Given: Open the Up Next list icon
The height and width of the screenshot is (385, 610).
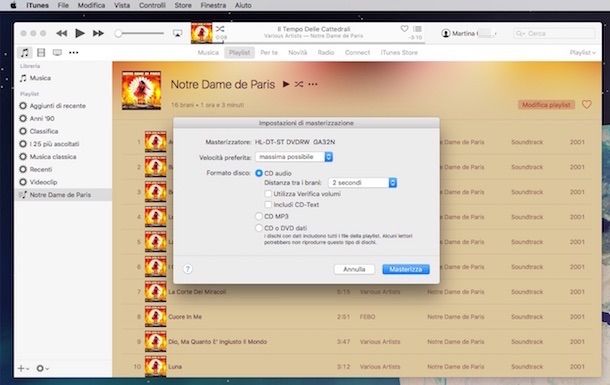Looking at the screenshot, I should 417,29.
